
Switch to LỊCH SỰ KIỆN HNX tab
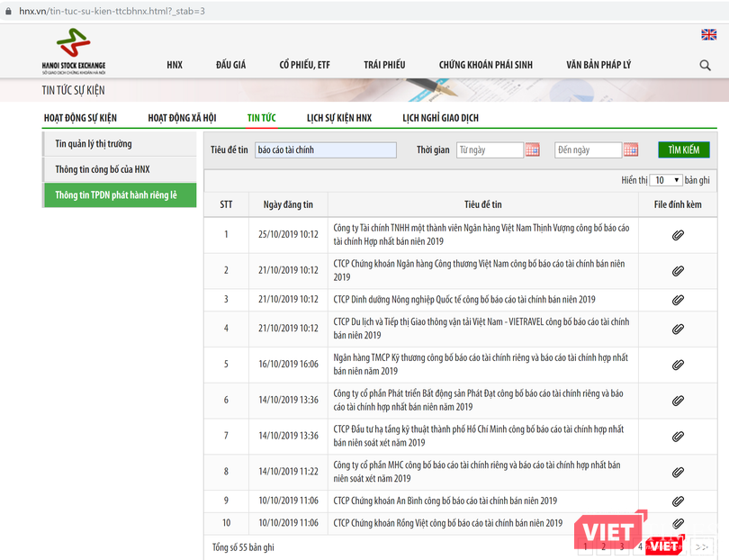(x=338, y=118)
